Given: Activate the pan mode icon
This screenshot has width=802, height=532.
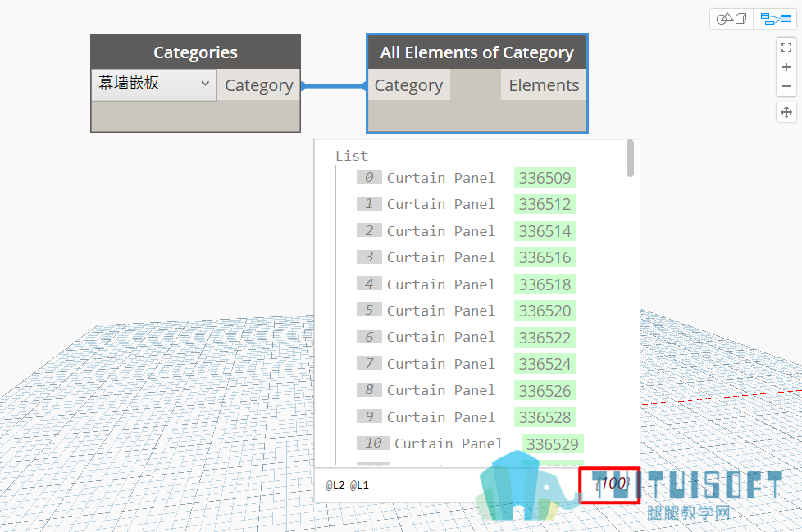Looking at the screenshot, I should pos(786,112).
